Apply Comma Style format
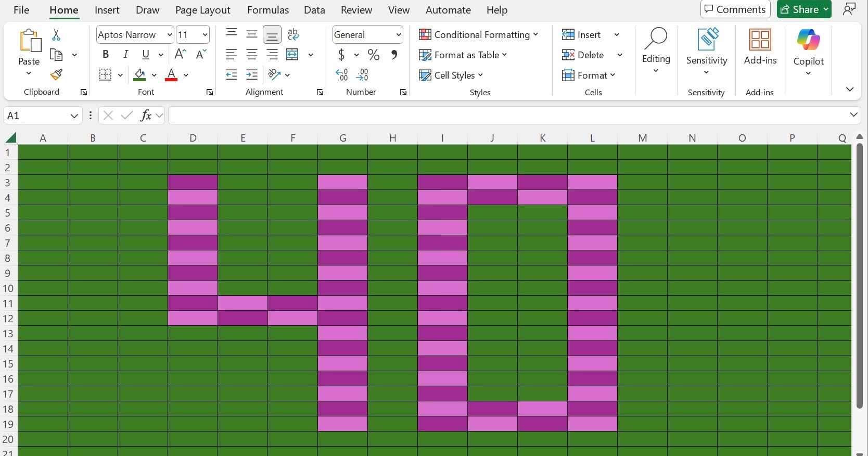868x456 pixels. click(394, 55)
